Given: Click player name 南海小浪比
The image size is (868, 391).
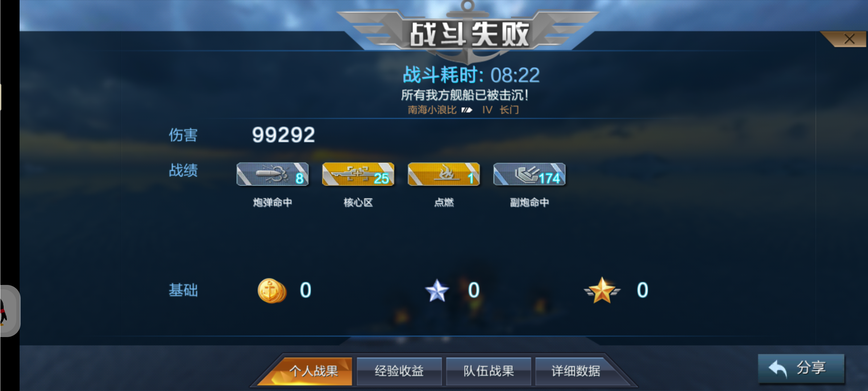Looking at the screenshot, I should coord(432,110).
